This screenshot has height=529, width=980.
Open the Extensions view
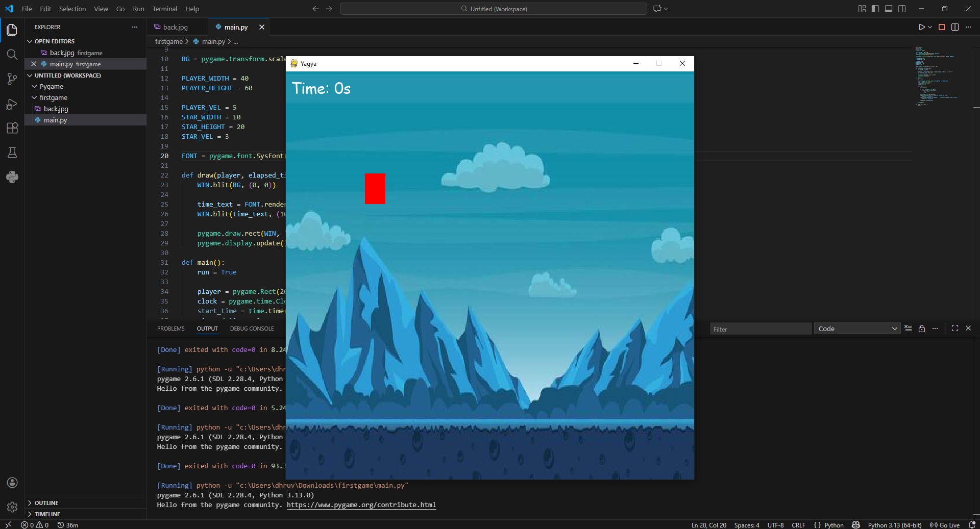(x=12, y=128)
